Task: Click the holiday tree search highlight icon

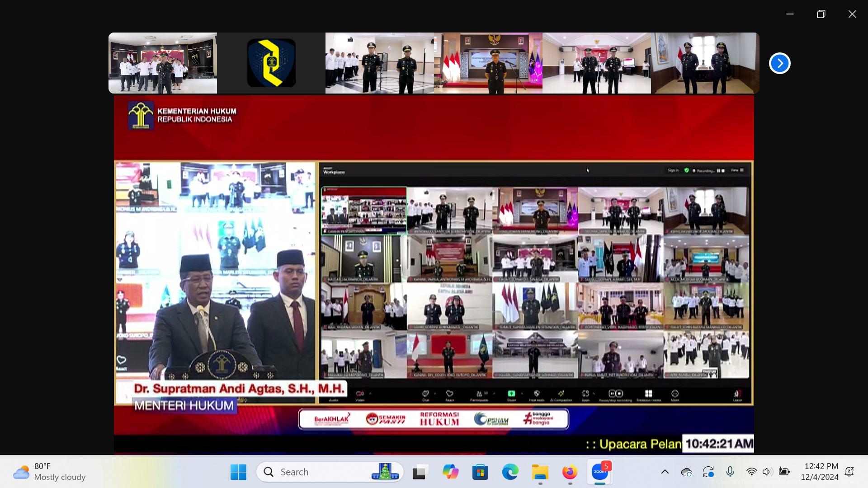Action: [x=385, y=472]
